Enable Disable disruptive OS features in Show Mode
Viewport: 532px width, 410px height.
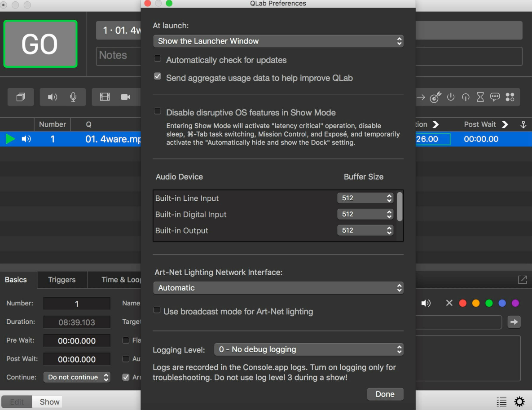(x=158, y=111)
